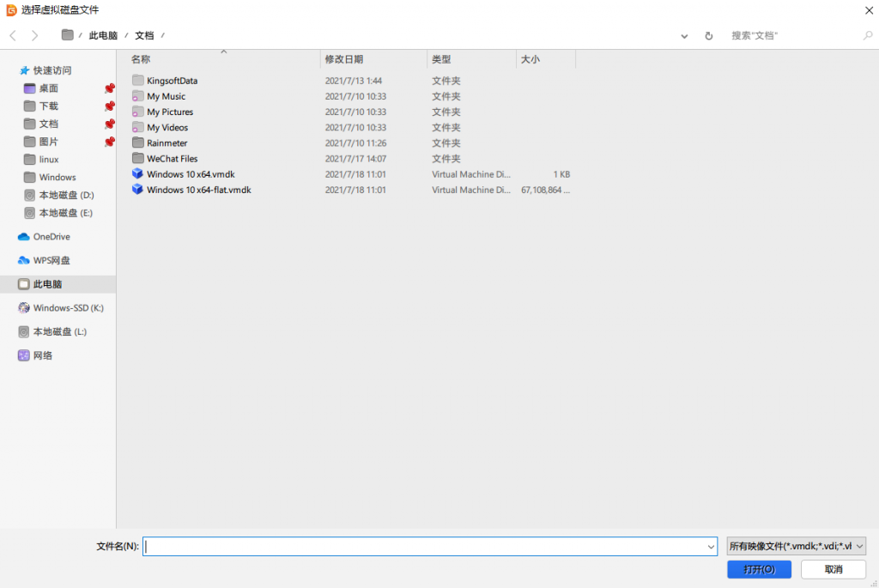The height and width of the screenshot is (588, 879).
Task: Select the Rainmeter folder name
Action: coord(167,143)
